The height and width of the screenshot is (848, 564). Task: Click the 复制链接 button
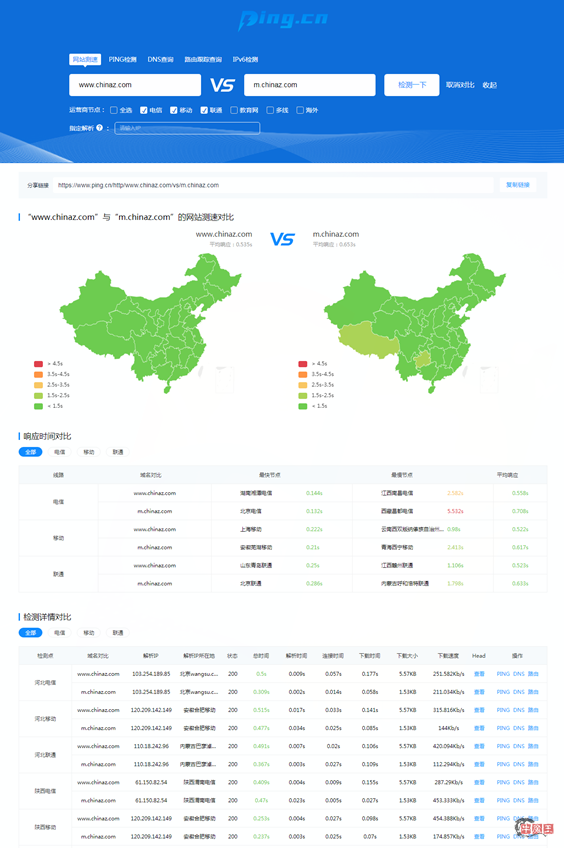tap(517, 185)
